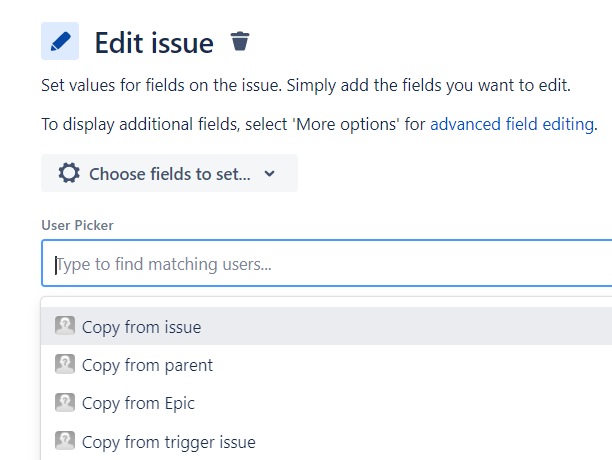Click the Set values for fields description
This screenshot has width=612, height=460.
tap(306, 85)
